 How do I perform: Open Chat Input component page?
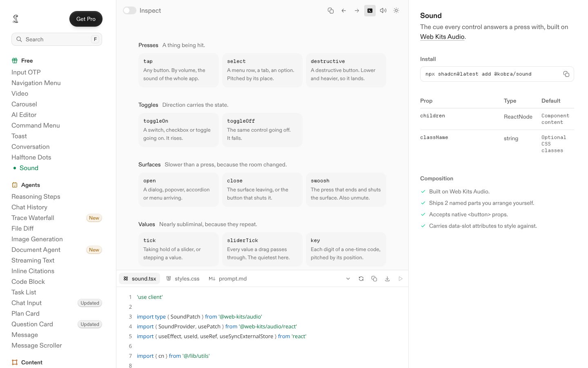(27, 303)
